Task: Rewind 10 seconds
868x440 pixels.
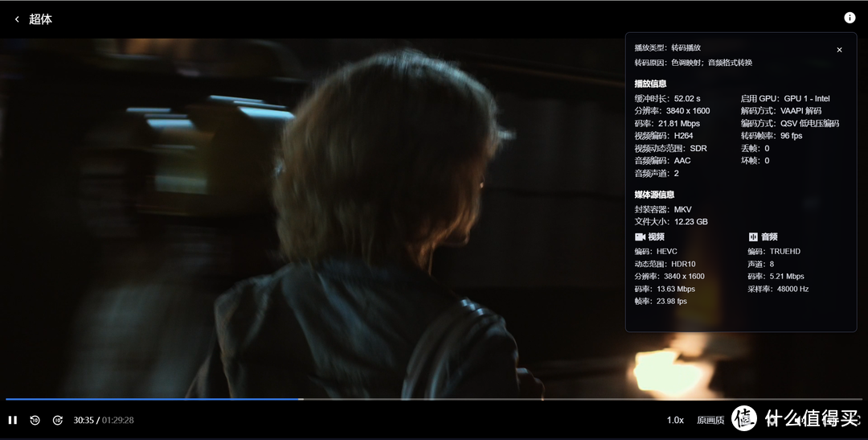Action: [x=35, y=420]
